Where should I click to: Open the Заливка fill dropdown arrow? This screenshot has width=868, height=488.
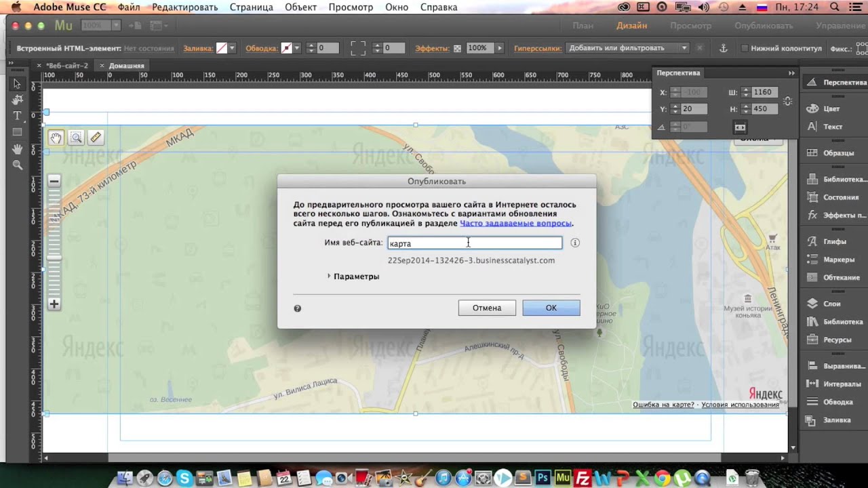pyautogui.click(x=232, y=48)
